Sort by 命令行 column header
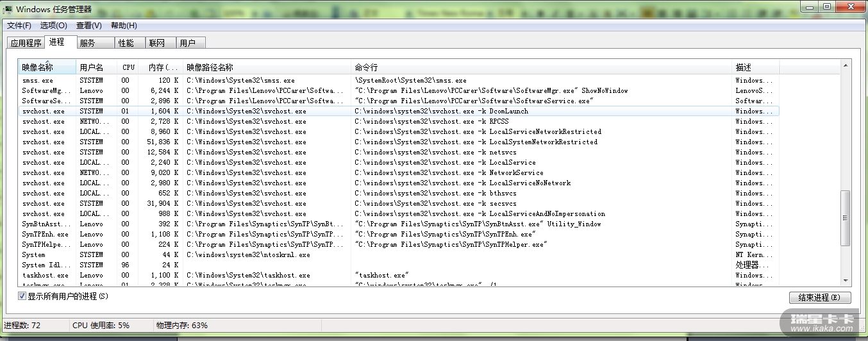Screen dimensions: 868x341 pyautogui.click(x=542, y=67)
